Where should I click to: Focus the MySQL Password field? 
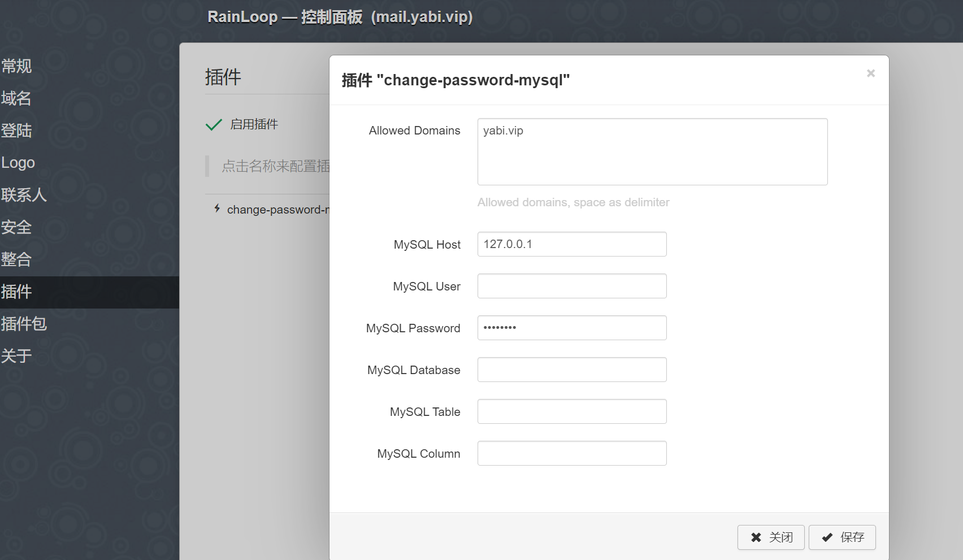(572, 328)
